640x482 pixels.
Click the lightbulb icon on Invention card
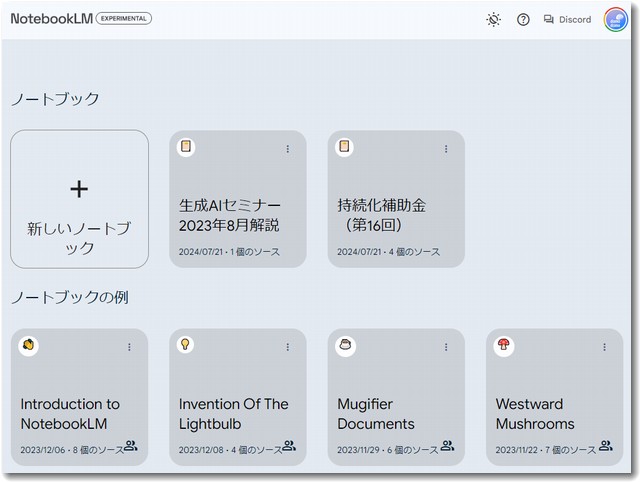click(185, 345)
